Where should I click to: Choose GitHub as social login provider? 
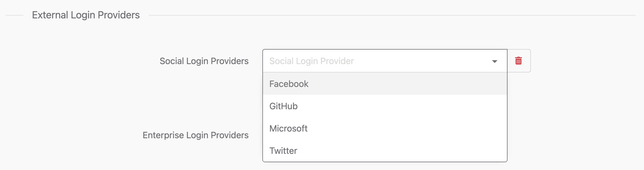385,106
